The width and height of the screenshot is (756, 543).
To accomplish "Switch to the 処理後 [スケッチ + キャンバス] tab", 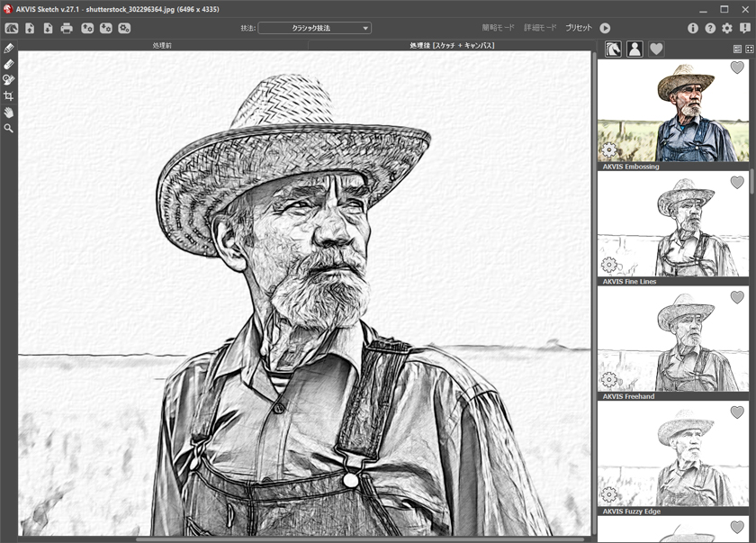I will tap(452, 45).
